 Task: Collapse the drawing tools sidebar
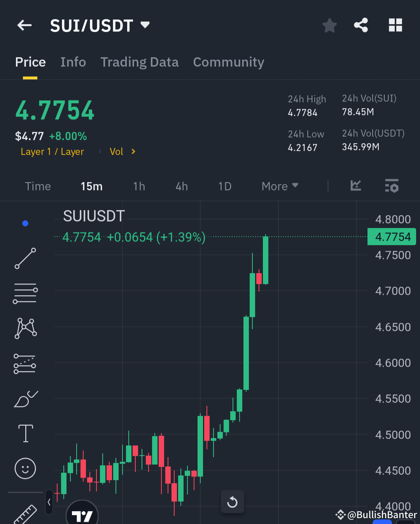(49, 502)
